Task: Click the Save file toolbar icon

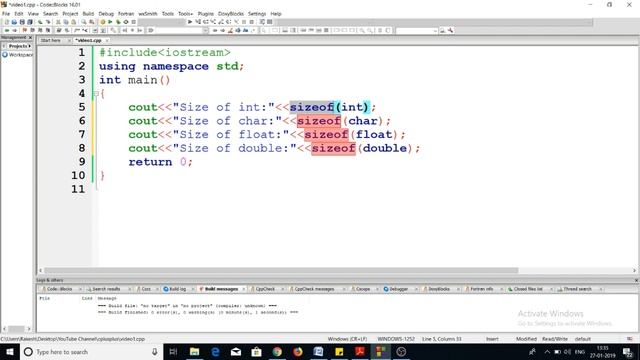Action: click(22, 22)
